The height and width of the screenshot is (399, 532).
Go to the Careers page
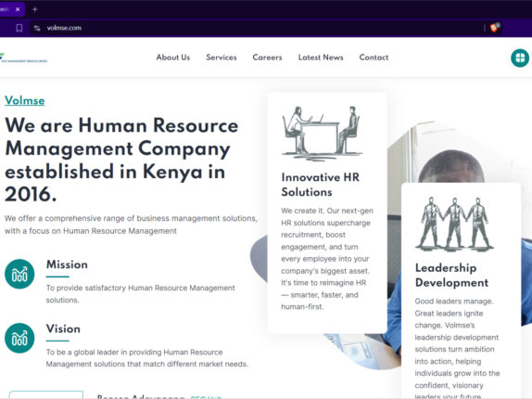tap(267, 58)
